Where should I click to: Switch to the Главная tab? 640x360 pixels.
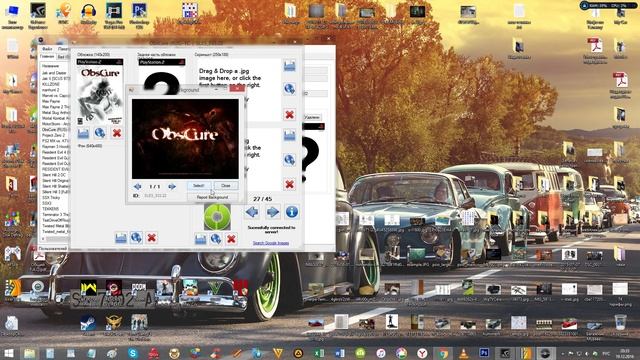coord(47,57)
